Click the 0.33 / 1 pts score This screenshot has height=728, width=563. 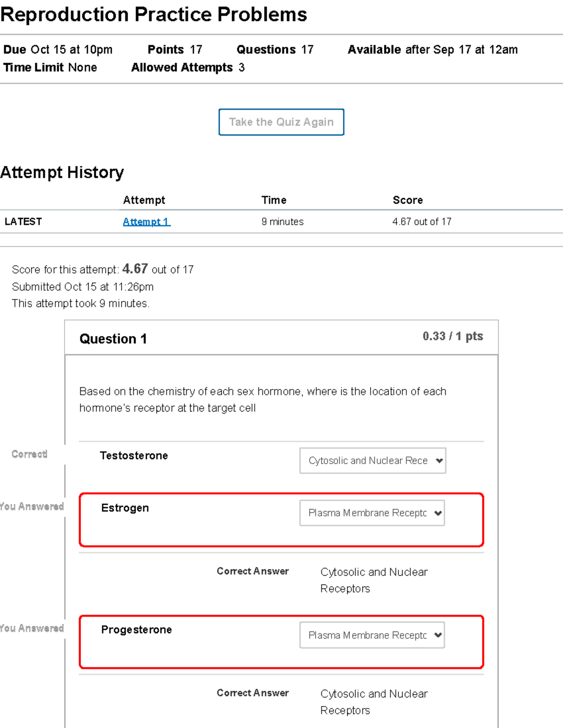(x=452, y=336)
